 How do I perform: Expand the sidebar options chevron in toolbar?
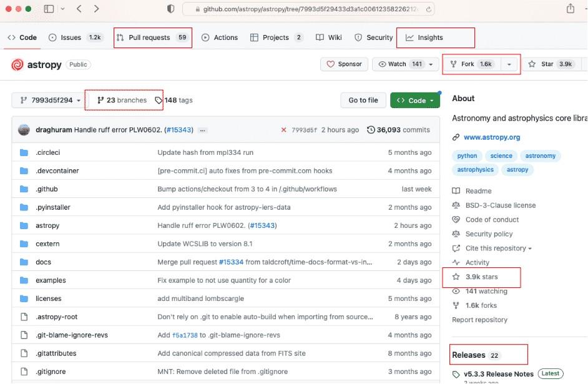click(62, 9)
